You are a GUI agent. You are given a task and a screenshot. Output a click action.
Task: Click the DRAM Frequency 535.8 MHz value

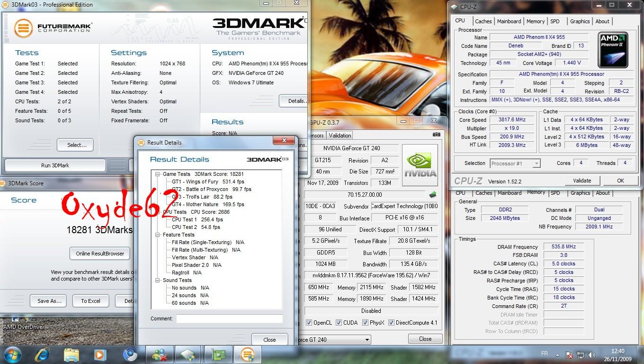click(x=563, y=246)
